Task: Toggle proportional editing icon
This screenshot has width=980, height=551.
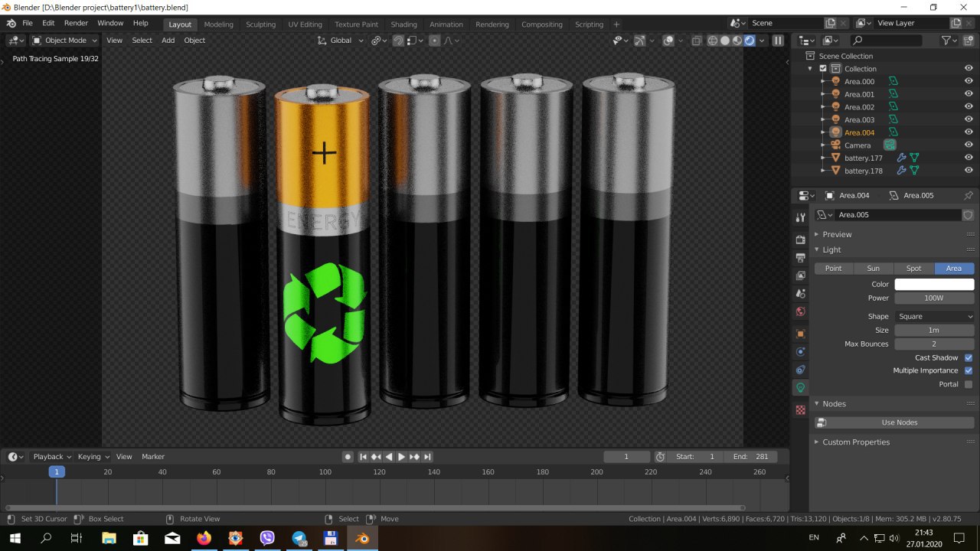Action: (x=435, y=41)
